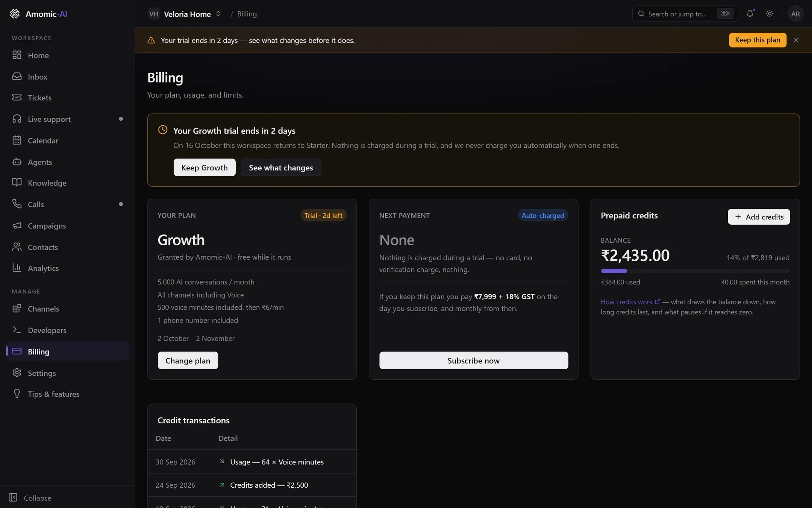
Task: Open Inbox in sidebar
Action: point(68,77)
